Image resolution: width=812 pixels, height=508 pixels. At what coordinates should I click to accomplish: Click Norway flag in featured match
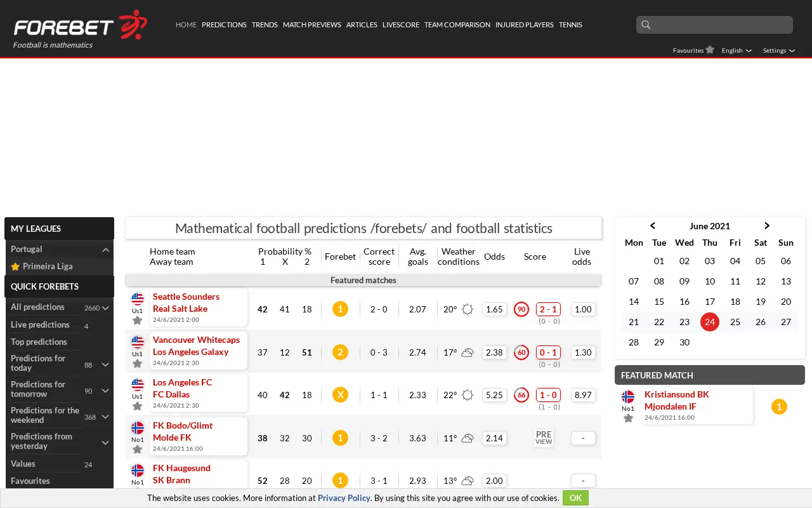click(x=628, y=397)
